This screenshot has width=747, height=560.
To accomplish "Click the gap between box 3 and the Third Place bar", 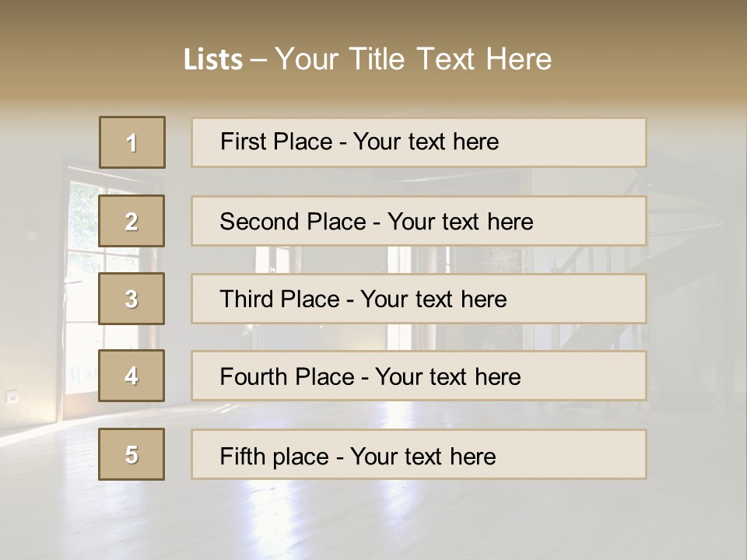I will pyautogui.click(x=177, y=299).
